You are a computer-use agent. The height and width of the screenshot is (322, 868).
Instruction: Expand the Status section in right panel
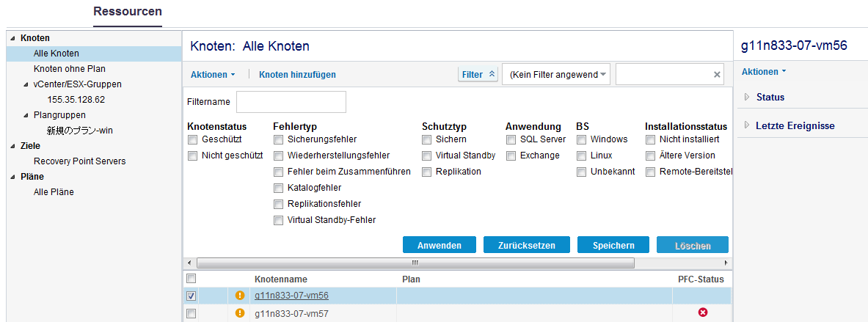pos(748,97)
